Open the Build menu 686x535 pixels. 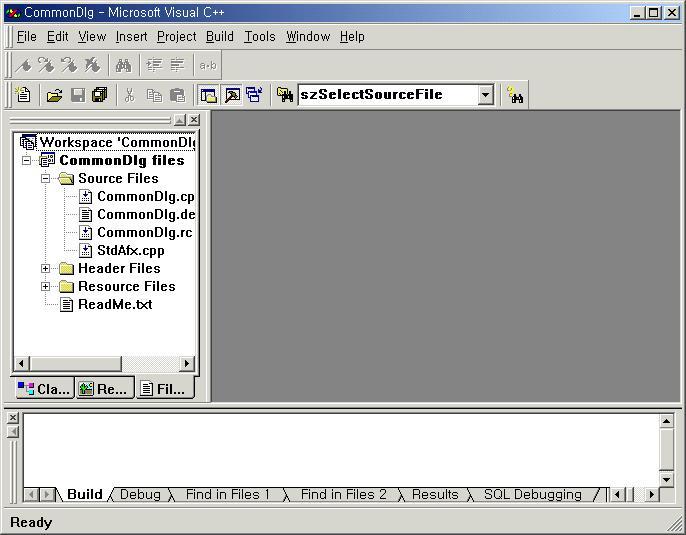tap(220, 36)
